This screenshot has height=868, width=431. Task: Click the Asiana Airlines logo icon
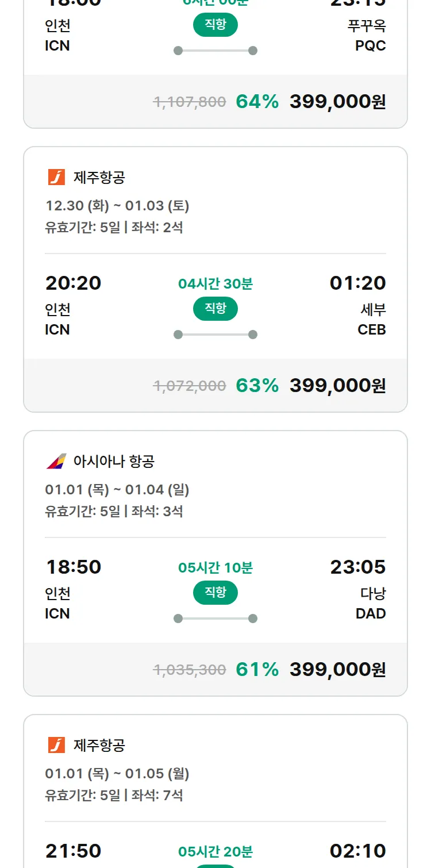click(56, 461)
